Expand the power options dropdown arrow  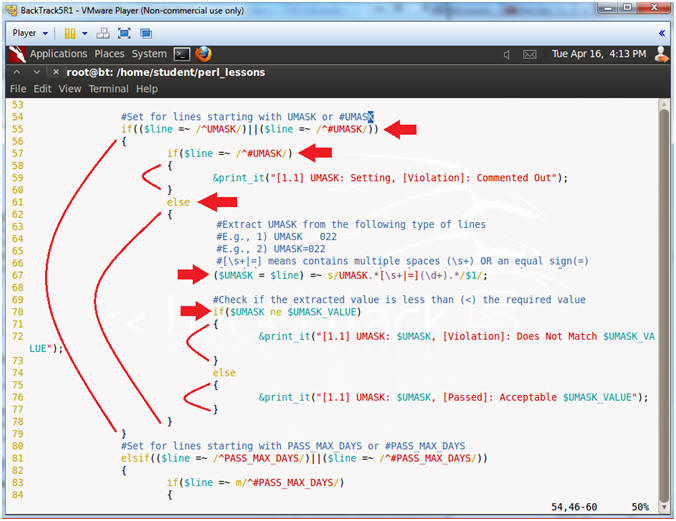[x=85, y=33]
